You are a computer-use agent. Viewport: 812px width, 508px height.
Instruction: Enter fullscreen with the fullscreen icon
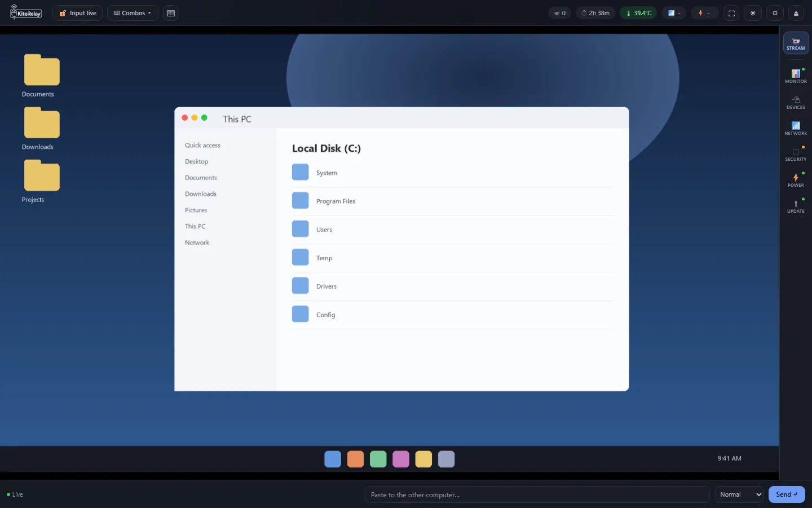coord(731,13)
